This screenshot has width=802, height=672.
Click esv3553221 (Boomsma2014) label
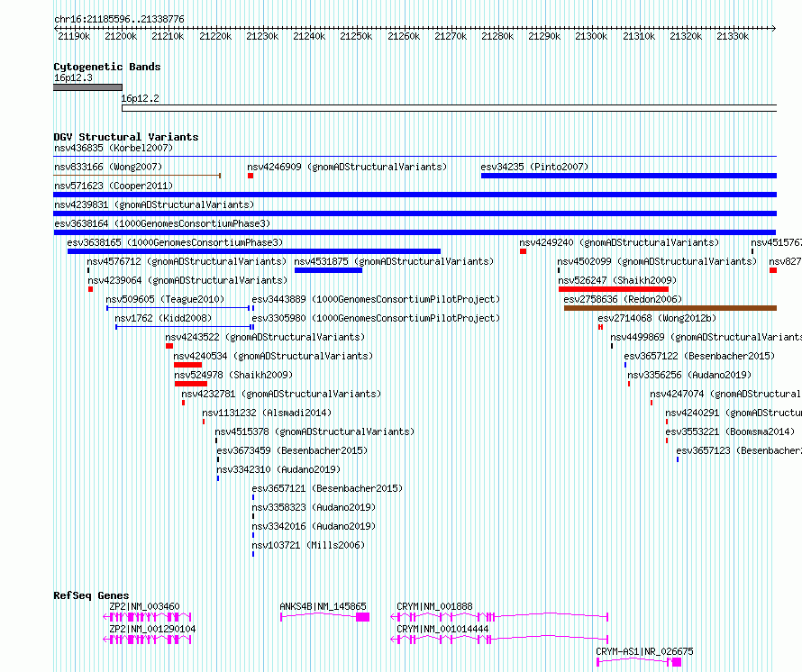730,431
